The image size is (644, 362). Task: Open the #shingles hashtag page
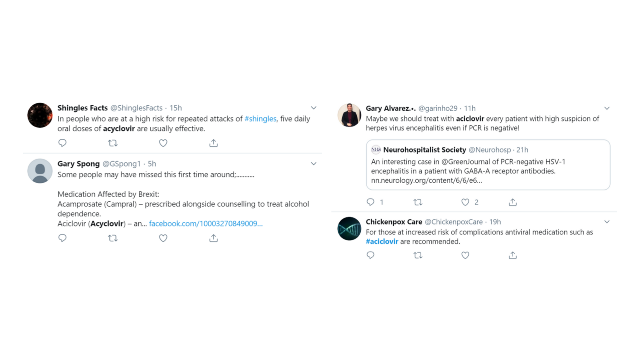[261, 119]
